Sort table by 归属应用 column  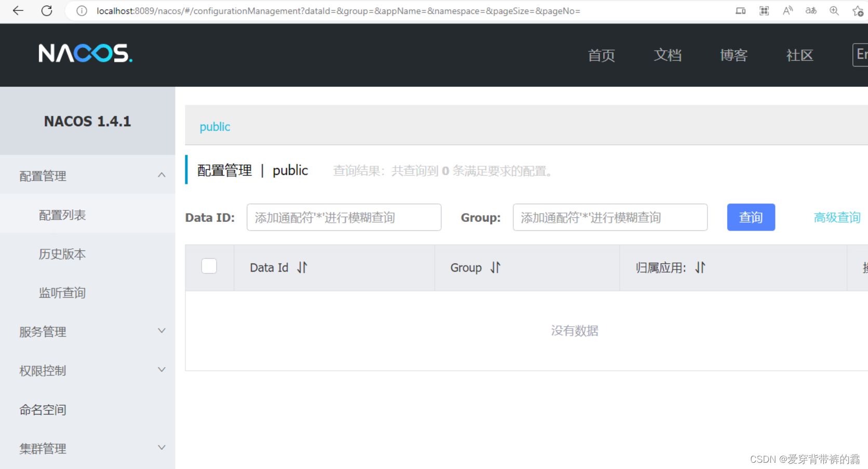point(700,267)
